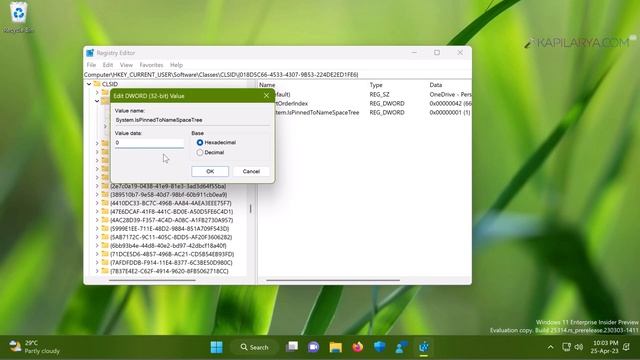Click the registry path address bar
This screenshot has width=640, height=360.
click(x=277, y=75)
